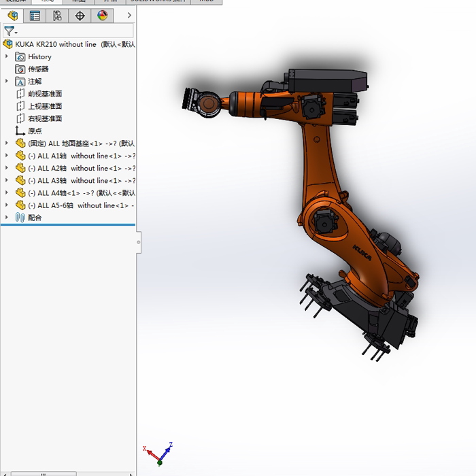476x476 pixels.
Task: Select the 右视基准面 label
Action: coord(45,118)
